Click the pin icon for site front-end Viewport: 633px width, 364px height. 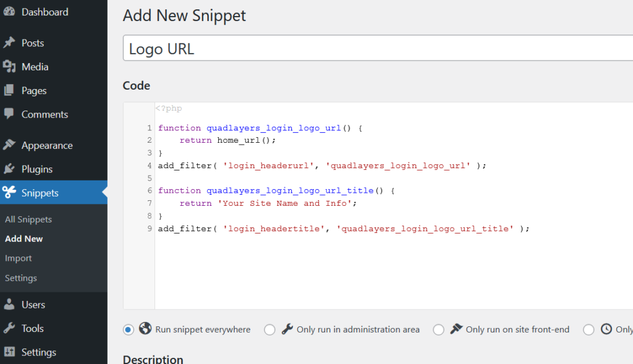(456, 329)
